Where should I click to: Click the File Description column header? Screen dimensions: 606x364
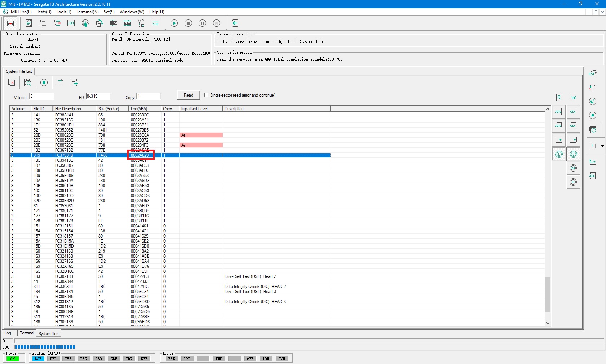[x=74, y=109]
